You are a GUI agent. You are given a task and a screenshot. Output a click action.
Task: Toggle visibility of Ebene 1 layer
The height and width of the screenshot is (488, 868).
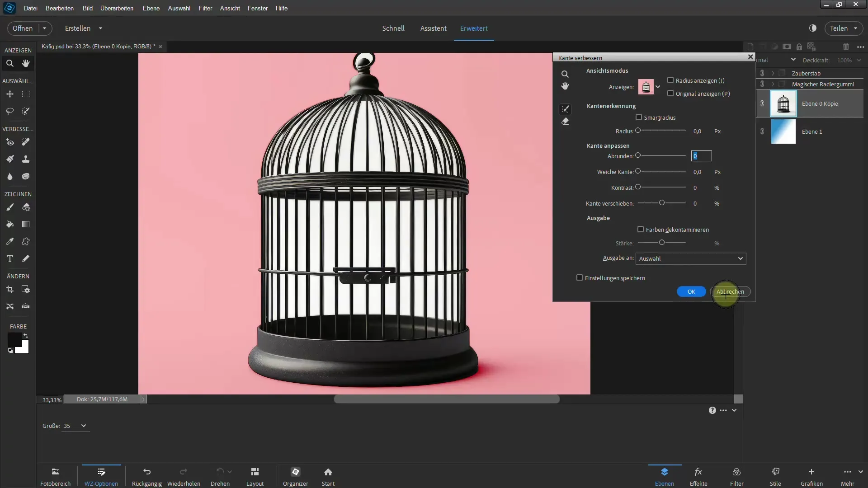click(x=762, y=131)
